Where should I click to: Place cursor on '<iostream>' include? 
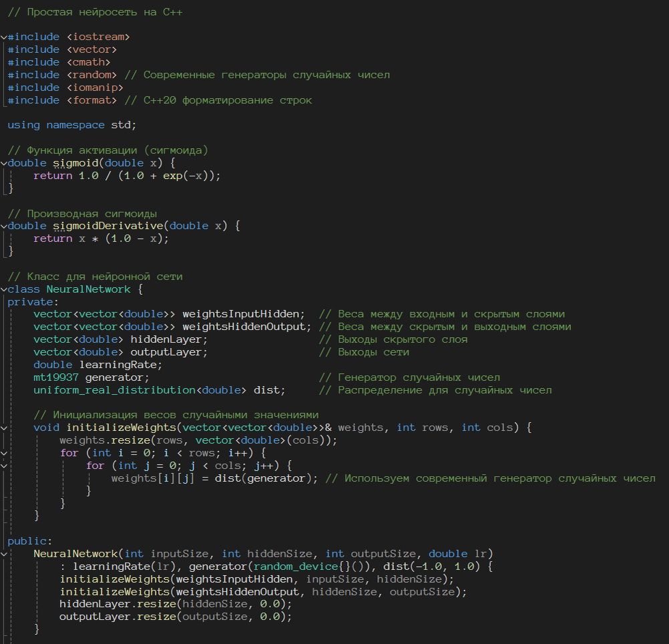click(98, 37)
